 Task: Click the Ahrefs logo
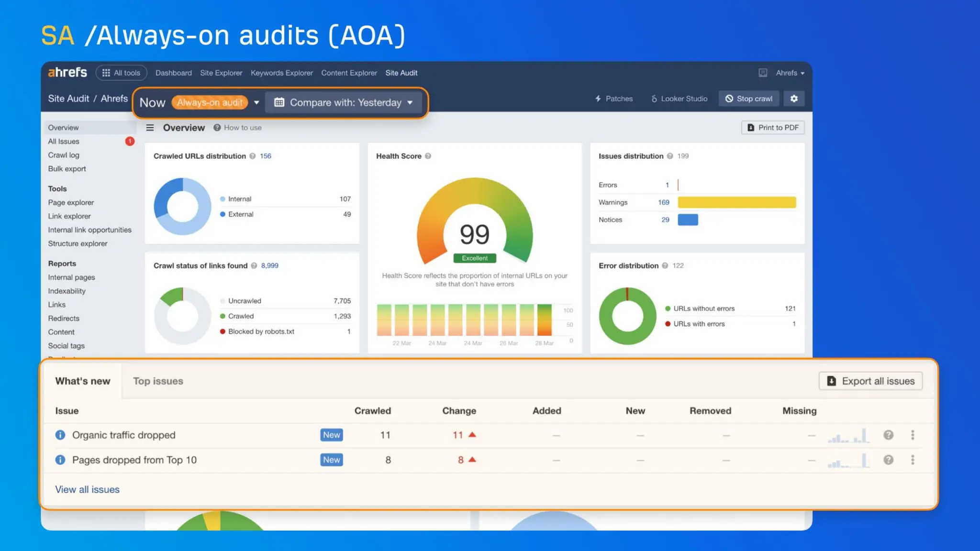(x=67, y=73)
